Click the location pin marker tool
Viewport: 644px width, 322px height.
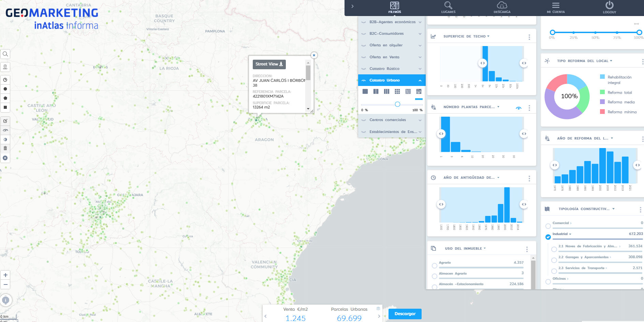point(5,67)
